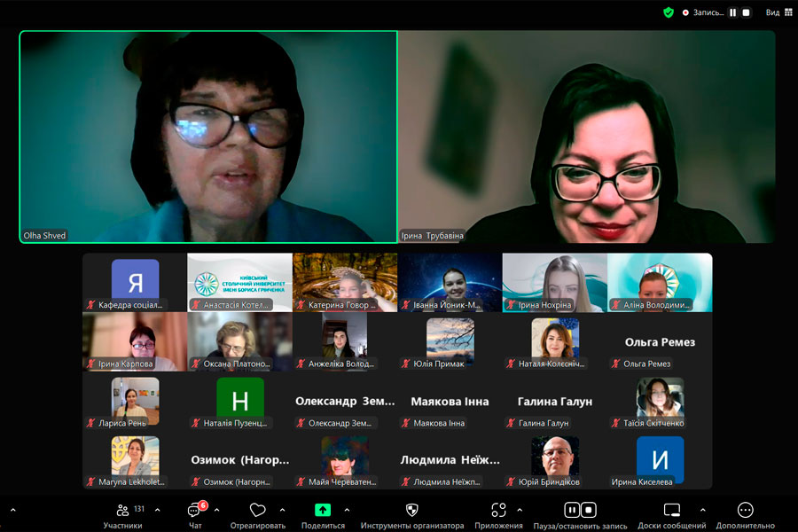Pause recording using the top bar pause icon

tap(733, 12)
